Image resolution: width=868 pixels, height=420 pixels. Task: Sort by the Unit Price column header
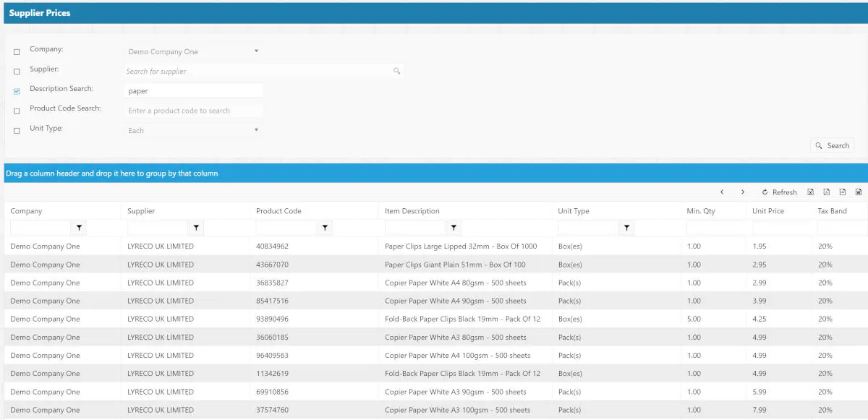768,211
